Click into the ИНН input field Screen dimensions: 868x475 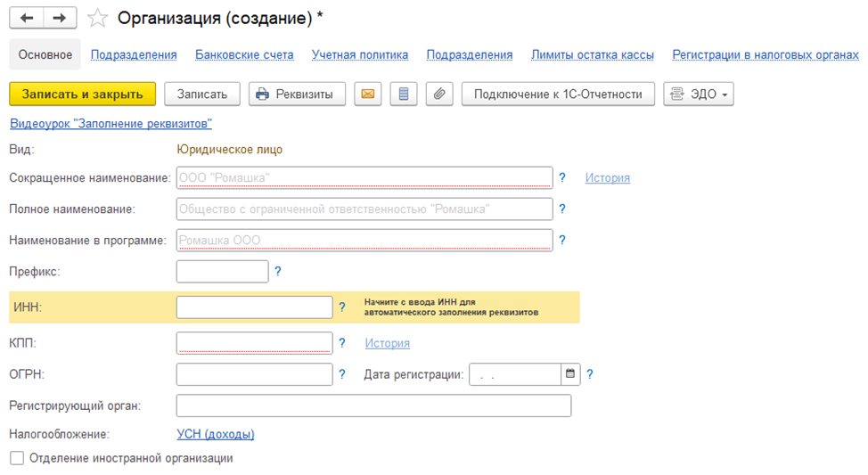pos(254,307)
